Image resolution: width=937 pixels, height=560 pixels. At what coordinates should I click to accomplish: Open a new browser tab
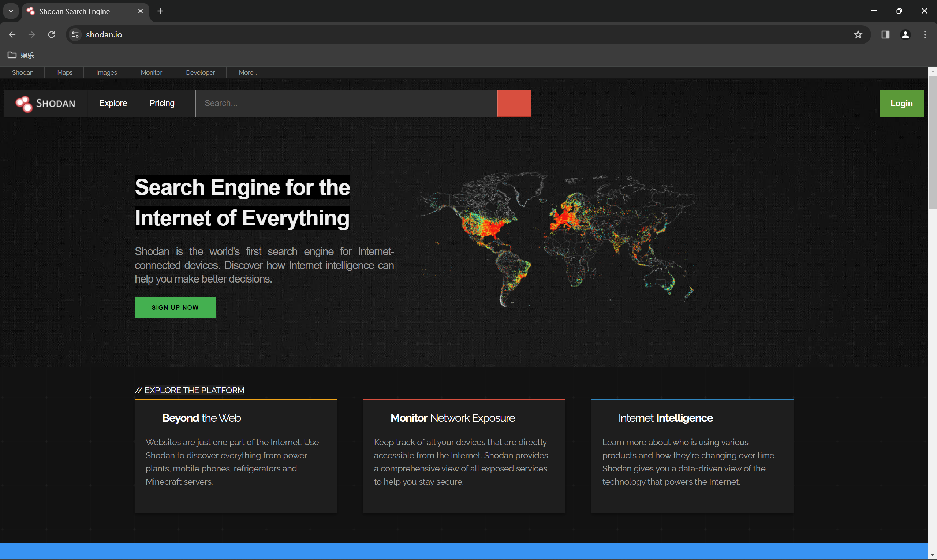point(160,11)
